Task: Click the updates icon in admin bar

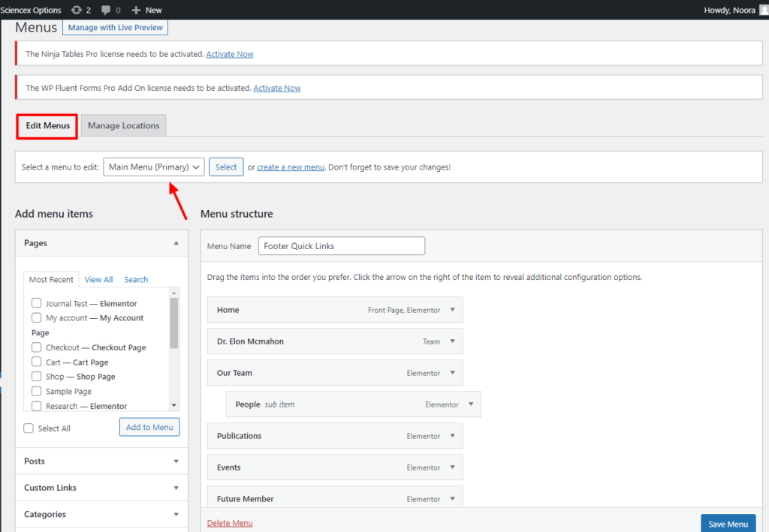Action: [77, 10]
